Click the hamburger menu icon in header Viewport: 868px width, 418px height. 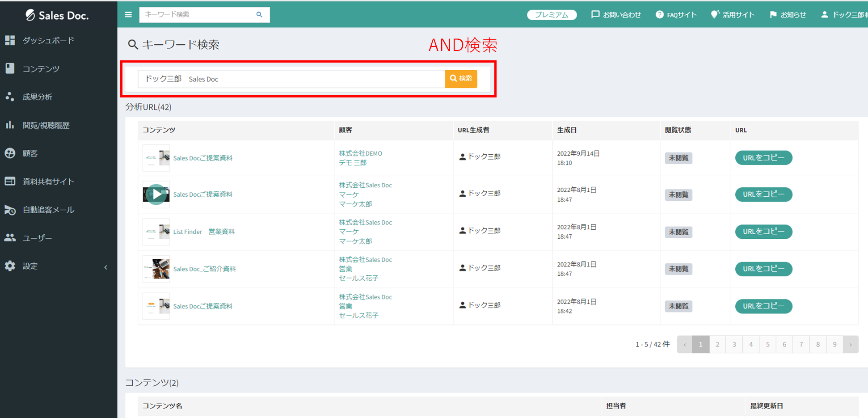128,15
